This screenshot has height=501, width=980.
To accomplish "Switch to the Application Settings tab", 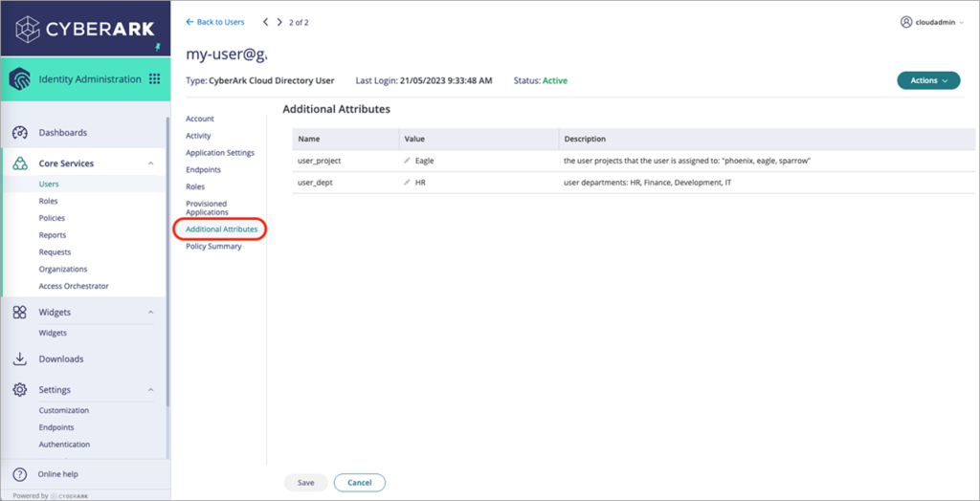I will 220,152.
